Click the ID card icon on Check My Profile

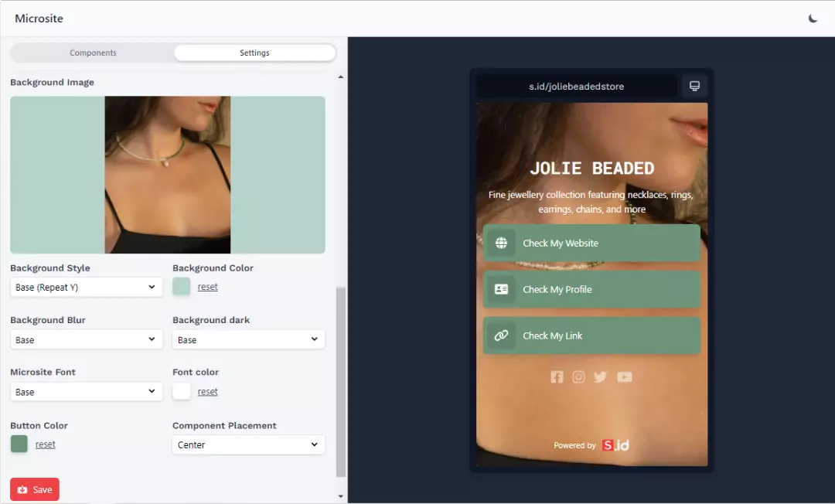[x=501, y=290]
